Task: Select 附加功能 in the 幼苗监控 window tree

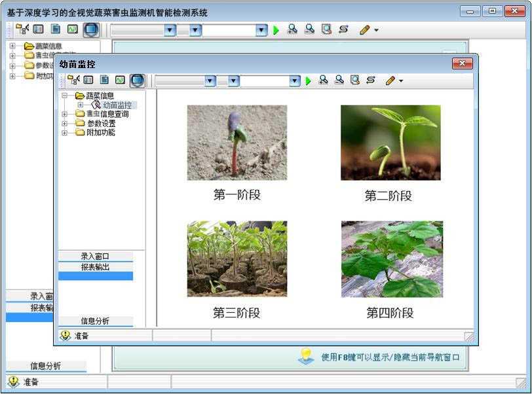Action: point(101,132)
